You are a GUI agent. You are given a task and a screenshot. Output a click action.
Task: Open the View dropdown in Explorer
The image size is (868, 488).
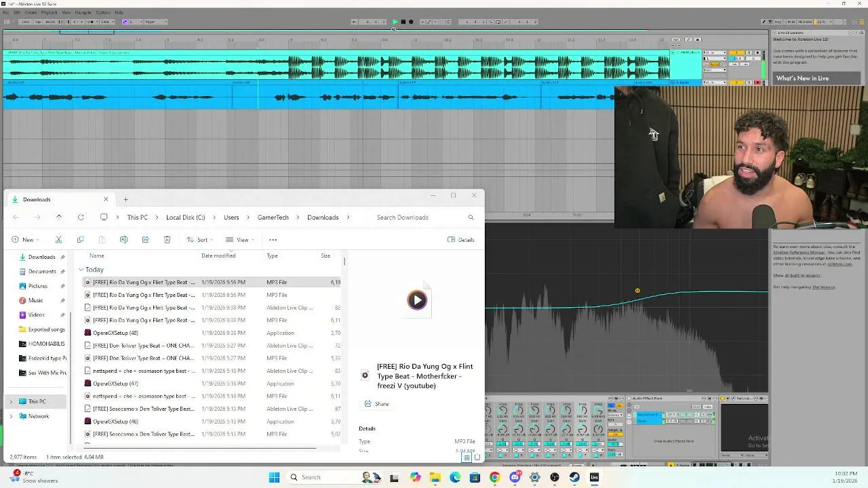click(x=239, y=239)
